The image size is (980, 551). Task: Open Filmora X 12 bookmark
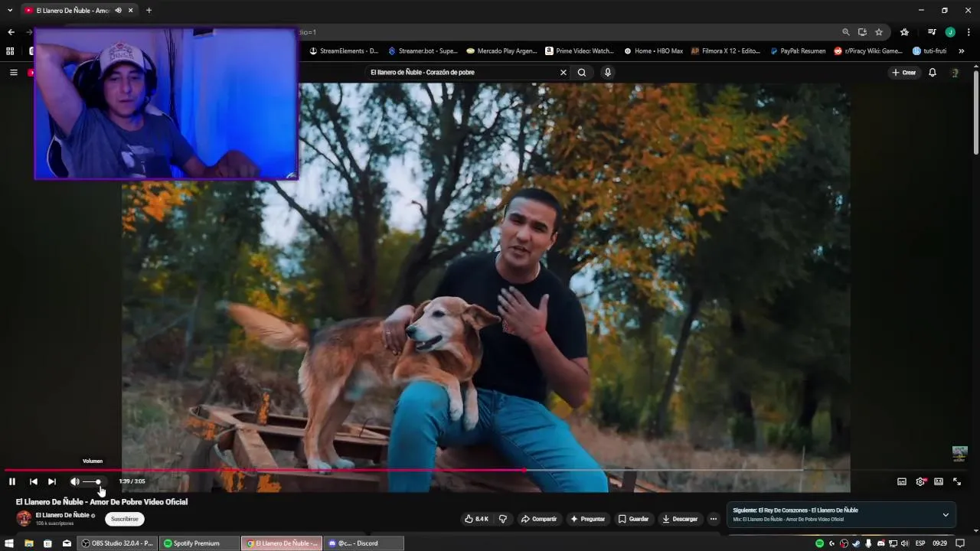tap(726, 51)
